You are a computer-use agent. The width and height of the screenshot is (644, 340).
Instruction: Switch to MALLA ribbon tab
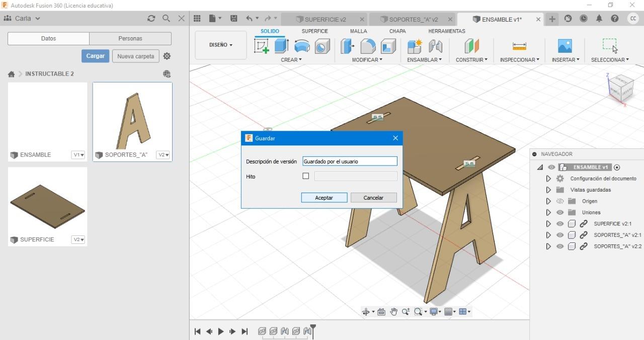pyautogui.click(x=359, y=31)
